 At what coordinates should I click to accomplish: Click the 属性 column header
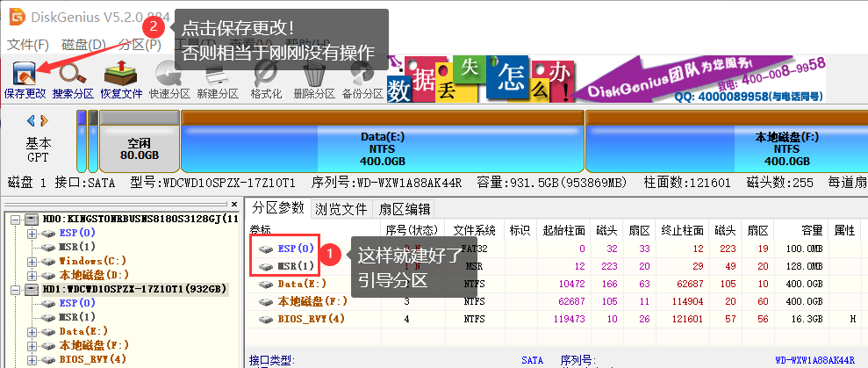point(845,230)
